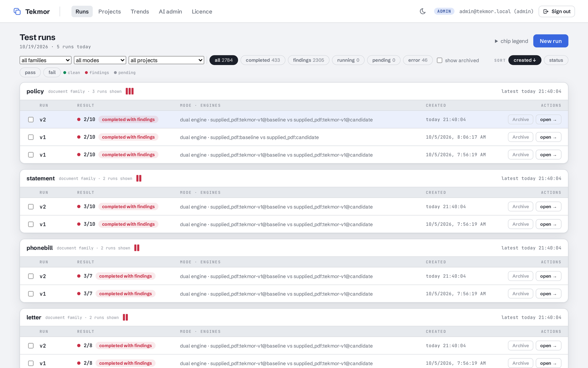Select the all 2784 filter chip

tap(223, 60)
